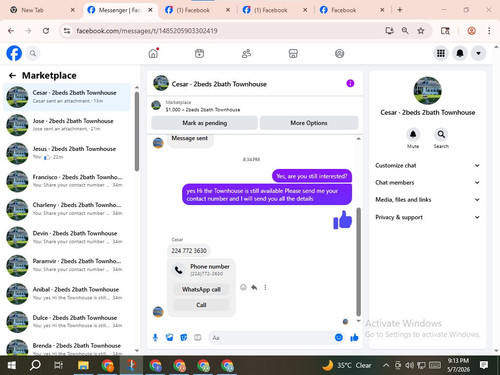Open the notifications bell in header

[460, 53]
